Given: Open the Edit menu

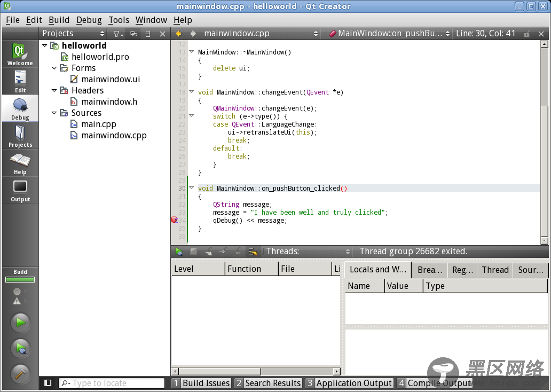Looking at the screenshot, I should click(x=34, y=20).
